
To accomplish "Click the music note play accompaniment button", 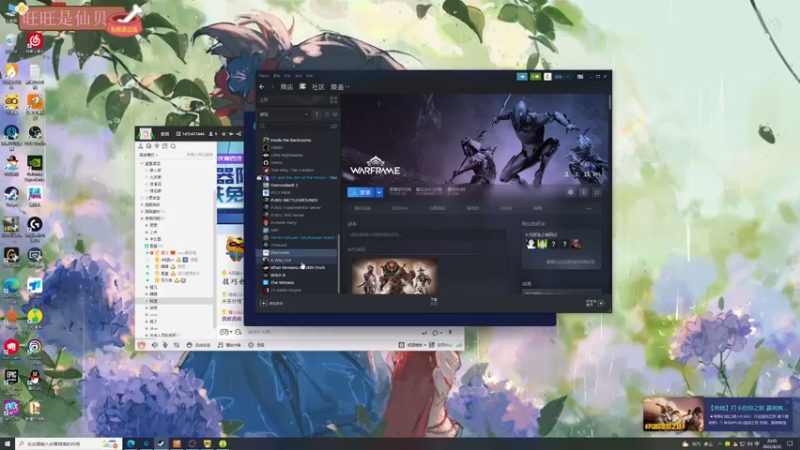I will point(229,345).
